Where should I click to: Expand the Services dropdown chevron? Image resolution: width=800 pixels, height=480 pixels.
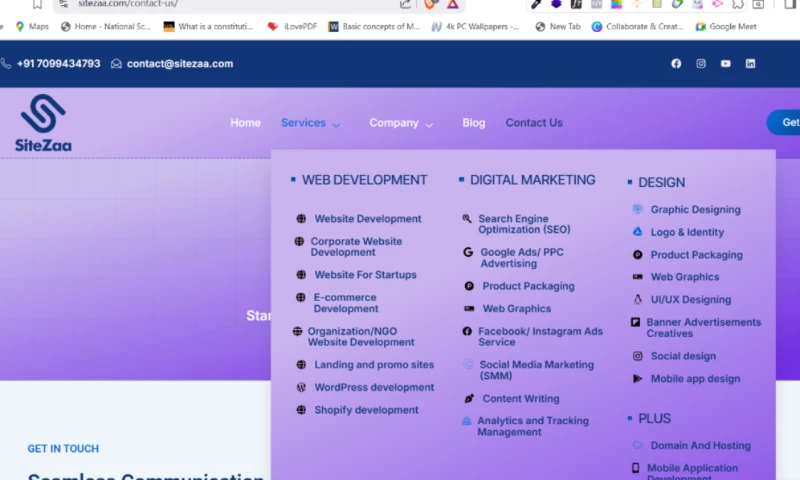[336, 125]
